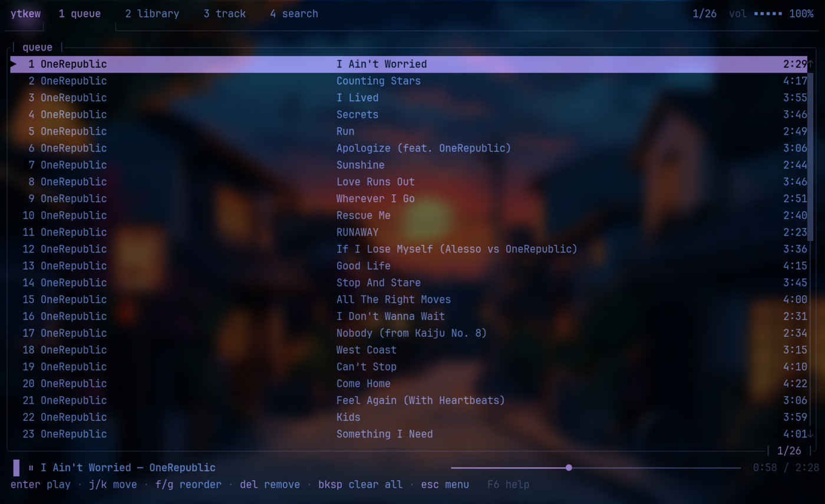Click the del remove shortcut hint
This screenshot has height=504, width=825.
click(x=270, y=485)
